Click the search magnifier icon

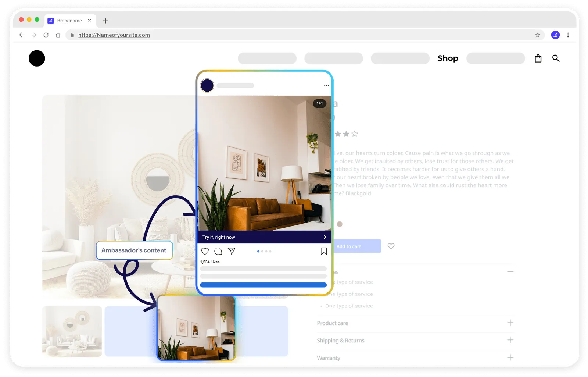(556, 58)
